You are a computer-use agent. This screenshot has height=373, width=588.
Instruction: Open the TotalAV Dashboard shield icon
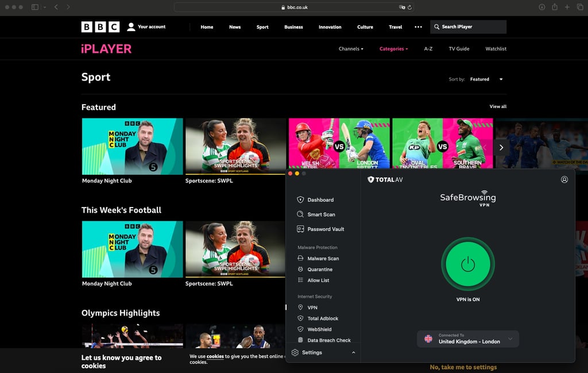point(300,199)
